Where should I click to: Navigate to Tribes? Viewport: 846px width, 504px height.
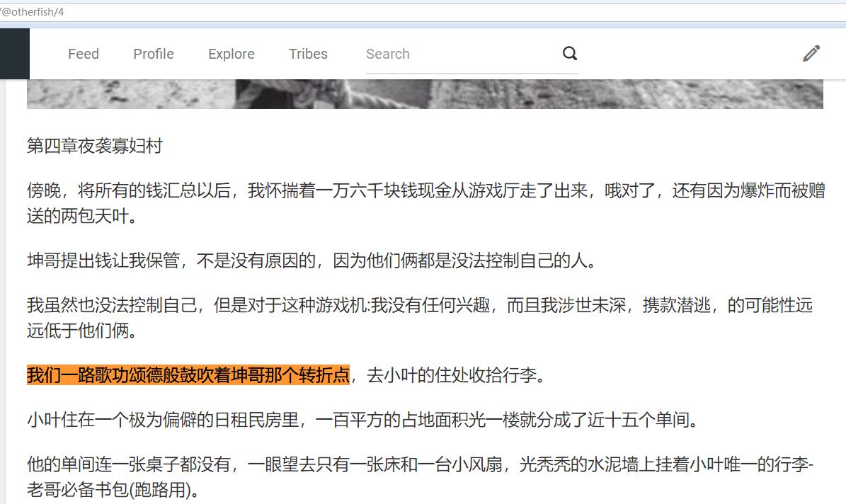pyautogui.click(x=308, y=54)
